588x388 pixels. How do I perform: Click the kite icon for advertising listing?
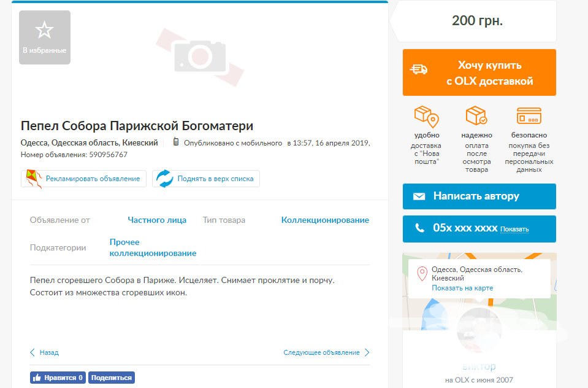[32, 179]
